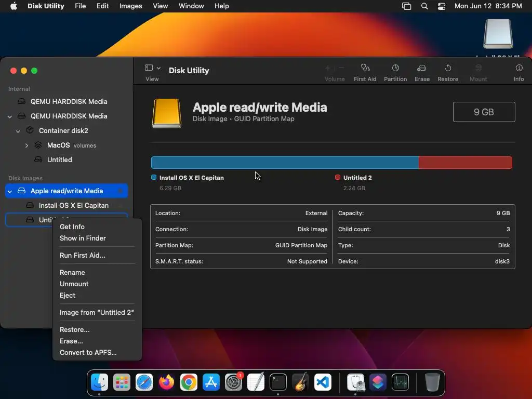532x399 pixels.
Task: Choose Erase... from context menu
Action: pyautogui.click(x=97, y=341)
